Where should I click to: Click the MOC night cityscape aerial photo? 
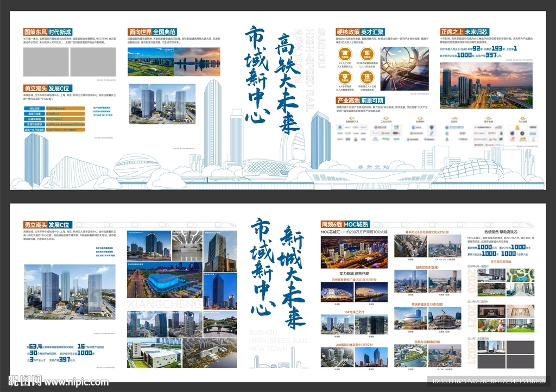tap(354, 252)
